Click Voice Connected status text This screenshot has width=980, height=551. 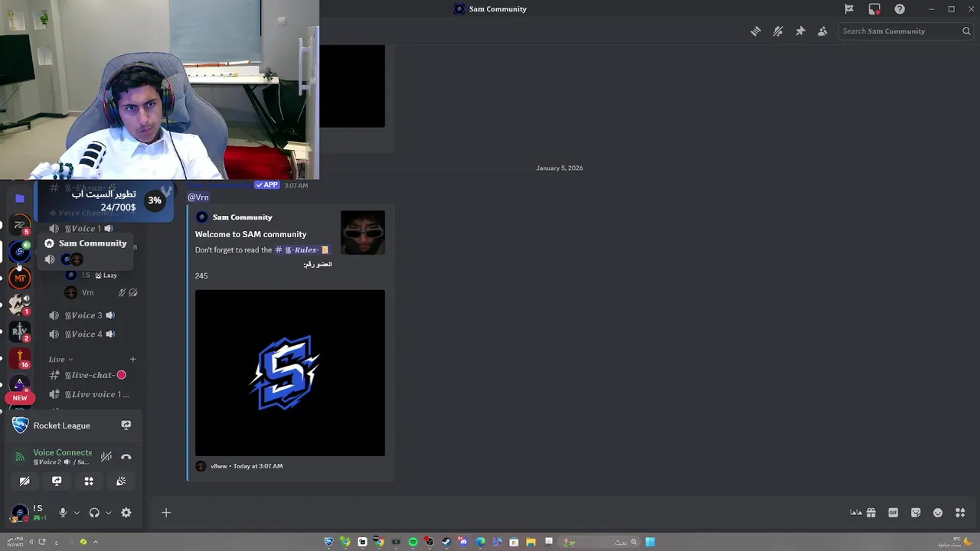click(62, 453)
